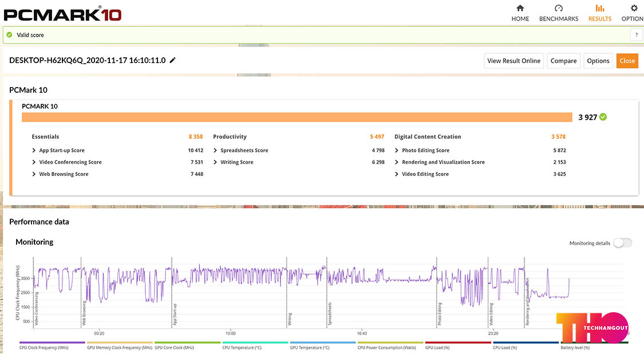
Task: Switch to the Results tab
Action: pyautogui.click(x=600, y=13)
